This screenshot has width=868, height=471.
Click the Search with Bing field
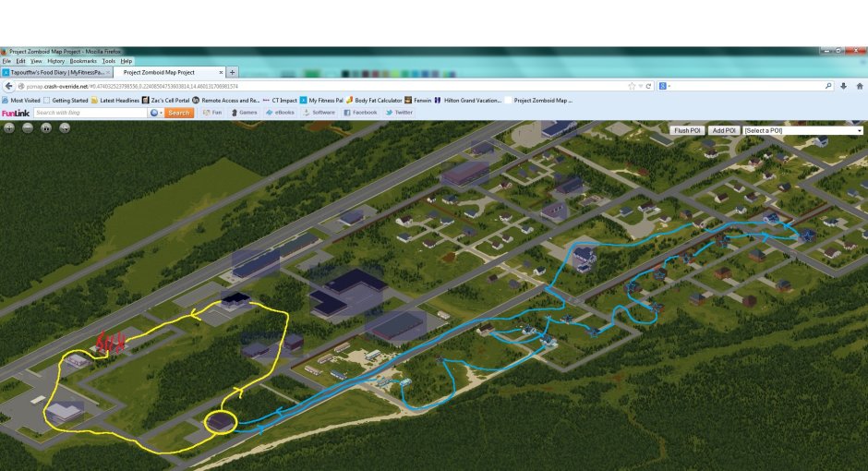coord(89,113)
